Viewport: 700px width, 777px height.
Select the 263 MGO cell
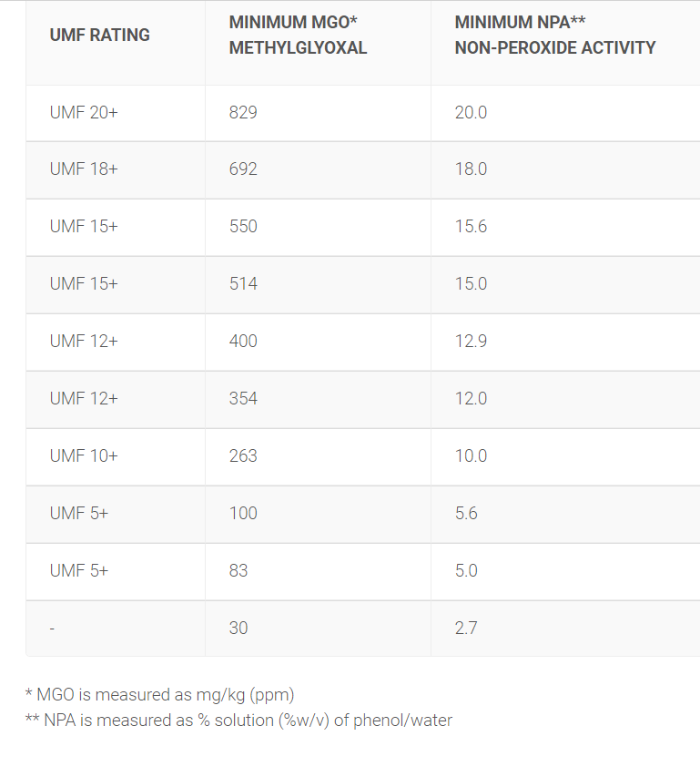[243, 455]
